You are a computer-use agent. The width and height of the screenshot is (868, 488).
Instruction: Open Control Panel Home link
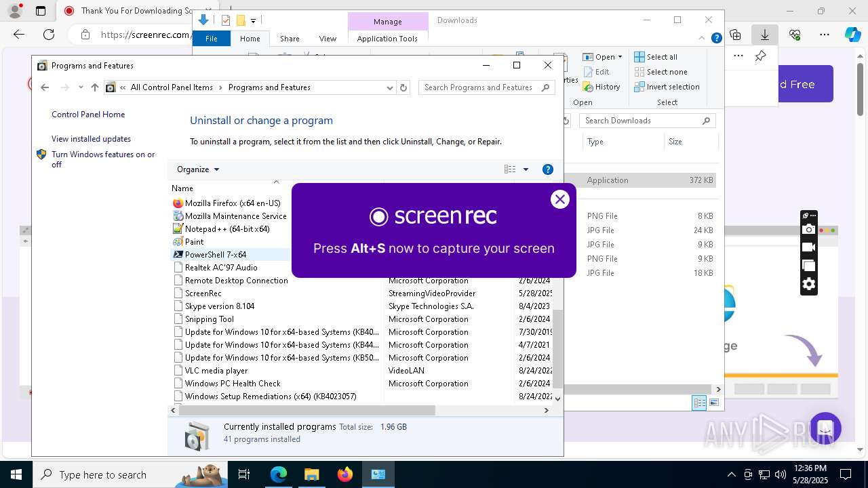point(88,115)
